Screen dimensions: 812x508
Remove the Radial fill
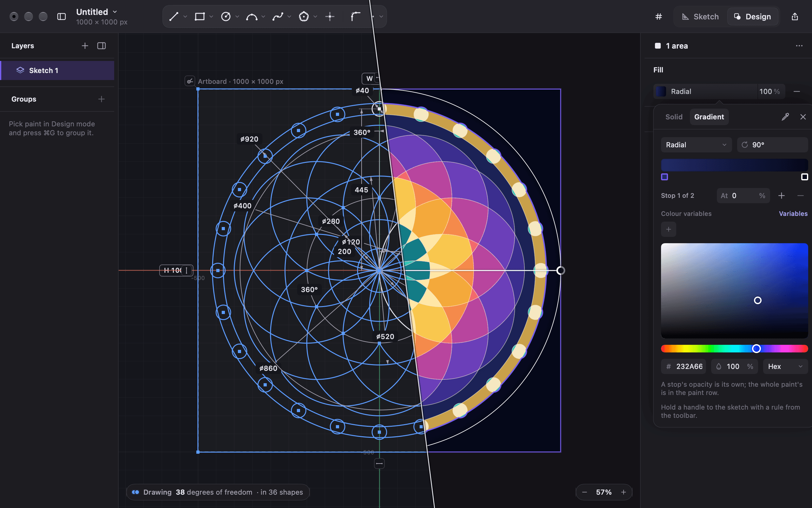coord(796,91)
